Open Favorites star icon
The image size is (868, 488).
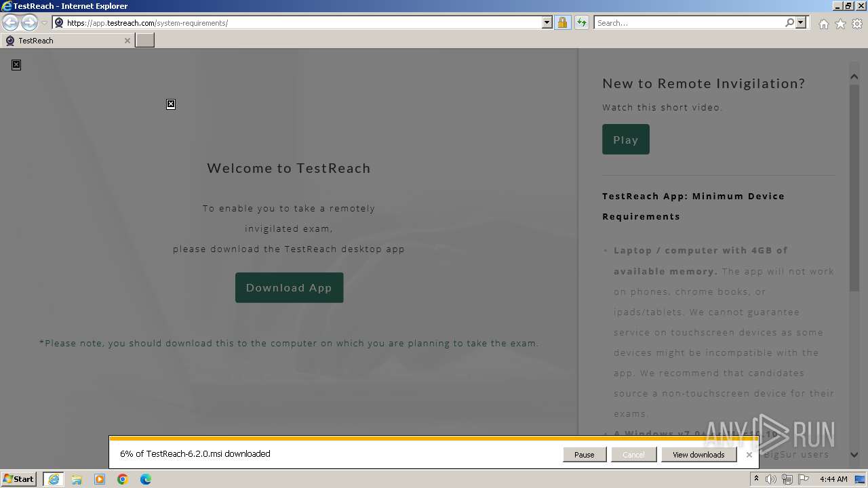(840, 24)
